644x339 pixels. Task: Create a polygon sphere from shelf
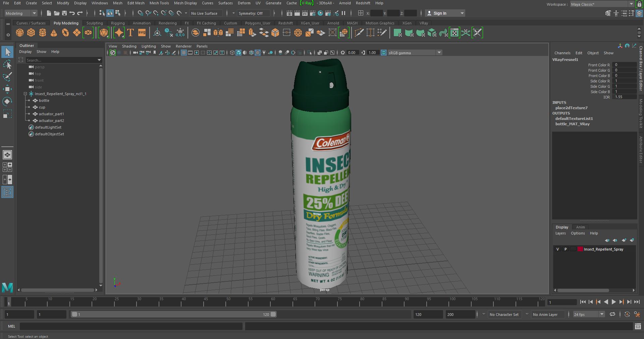tap(20, 32)
